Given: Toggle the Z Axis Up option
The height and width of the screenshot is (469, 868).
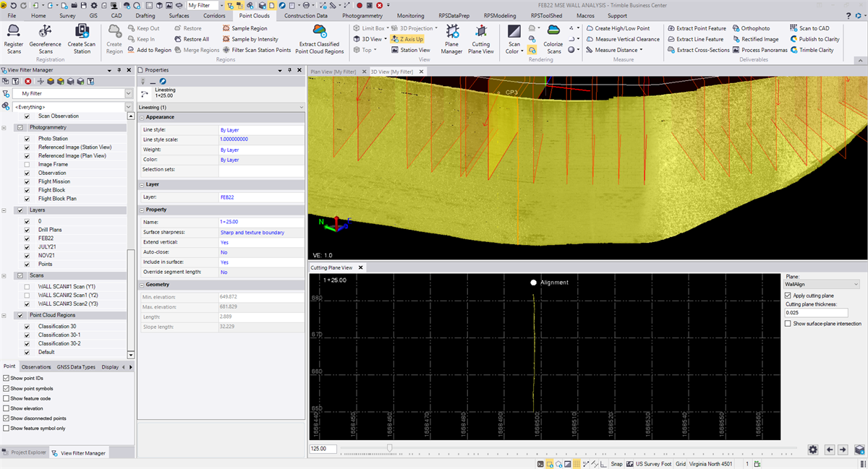Looking at the screenshot, I should point(407,39).
